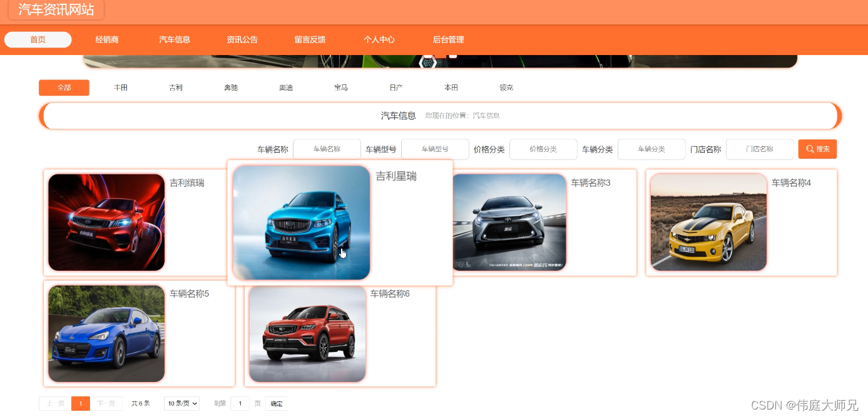Open 留言反馈 from the top navigation
The image size is (868, 417).
pos(310,39)
